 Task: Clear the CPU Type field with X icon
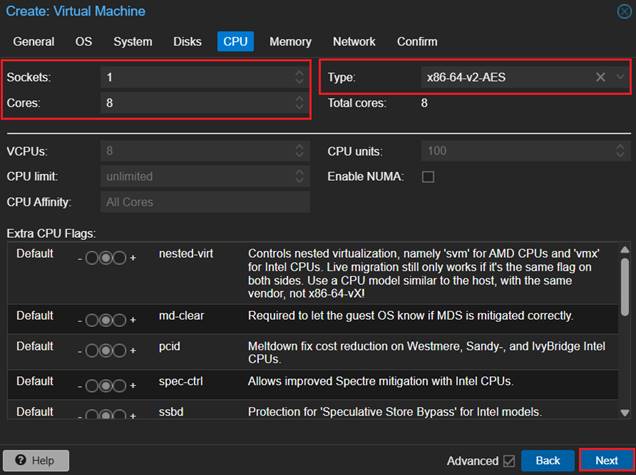pyautogui.click(x=600, y=77)
